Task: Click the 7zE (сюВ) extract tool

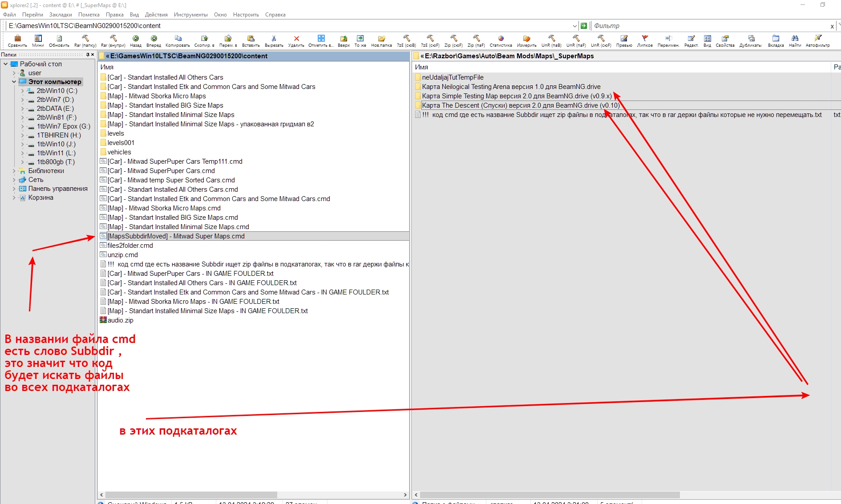Action: pyautogui.click(x=407, y=40)
